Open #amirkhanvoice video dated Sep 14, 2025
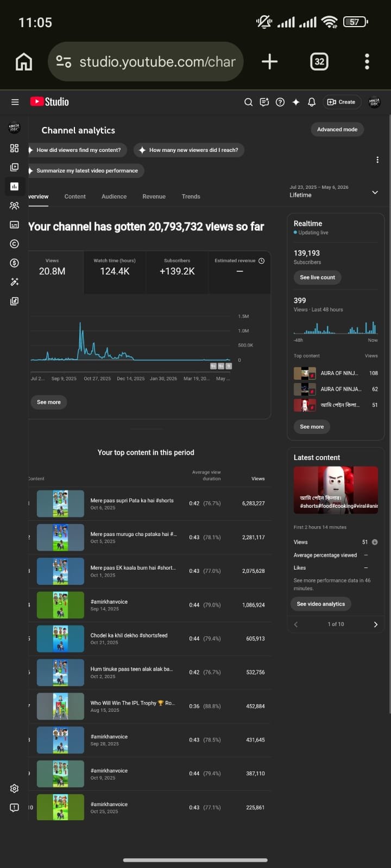The image size is (391, 868). point(109,602)
